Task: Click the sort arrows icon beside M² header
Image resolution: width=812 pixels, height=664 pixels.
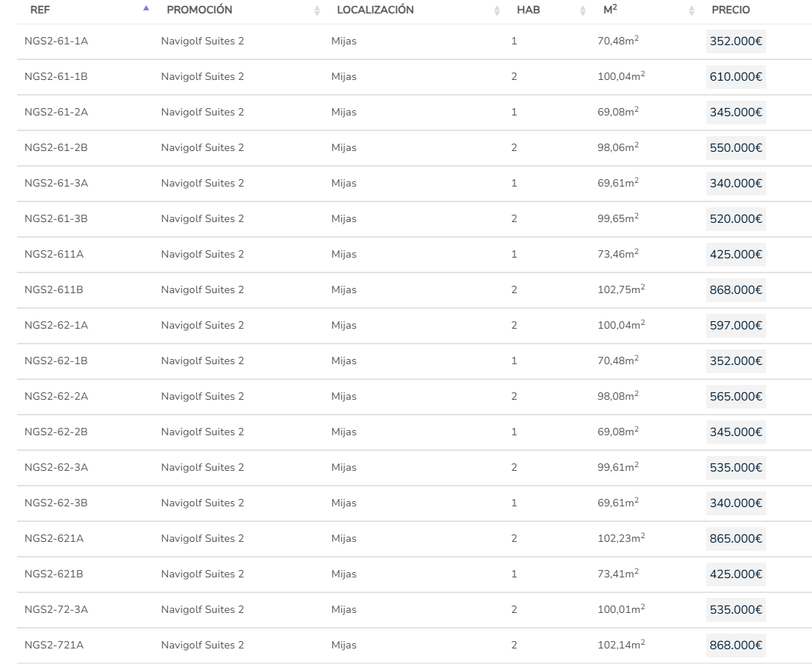Action: point(691,10)
